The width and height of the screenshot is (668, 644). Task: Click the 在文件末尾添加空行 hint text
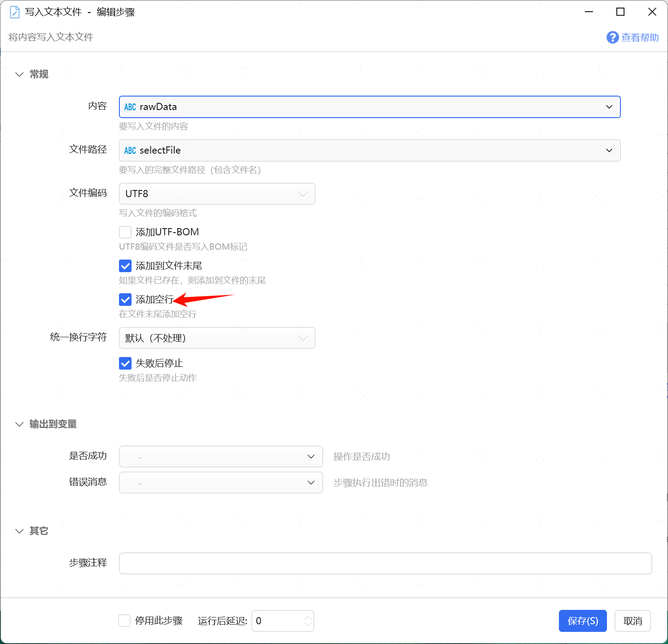coord(158,314)
